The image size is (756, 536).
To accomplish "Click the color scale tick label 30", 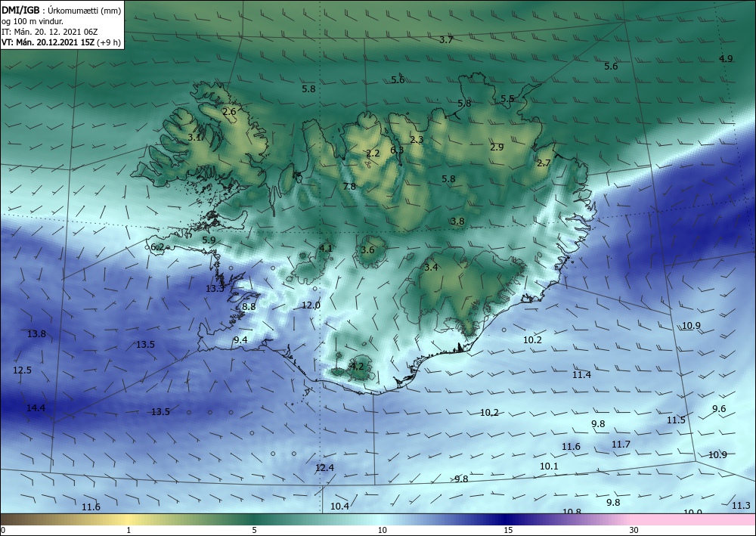I will click(x=634, y=531).
